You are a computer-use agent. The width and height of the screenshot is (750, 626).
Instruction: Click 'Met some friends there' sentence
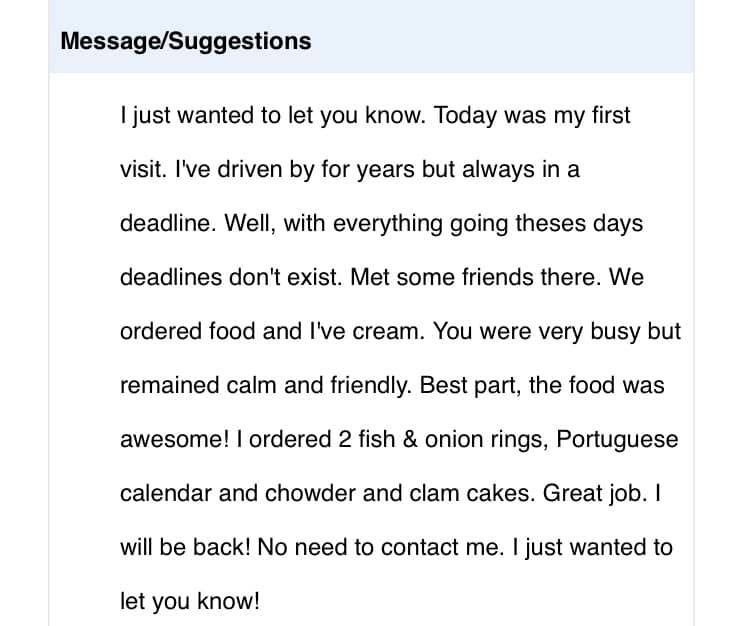pyautogui.click(x=475, y=277)
